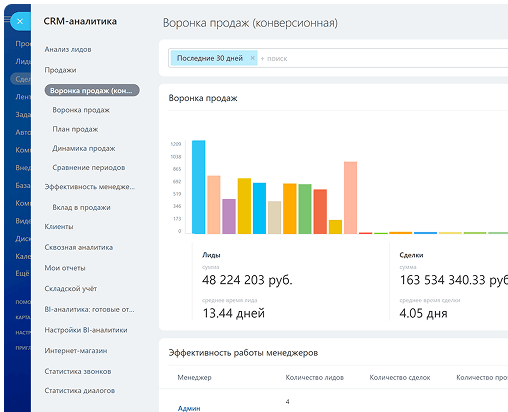Open 'Анализ лидов' section
508x412 pixels.
68,49
